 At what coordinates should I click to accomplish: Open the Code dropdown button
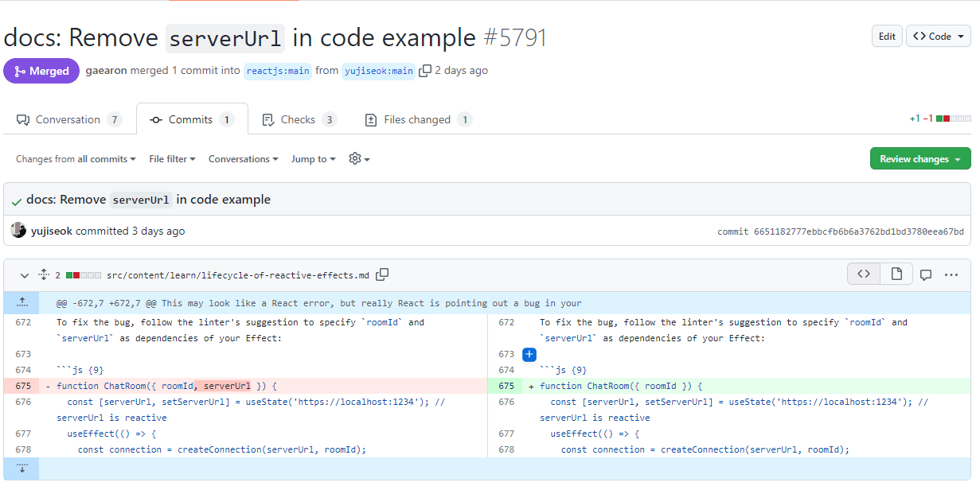click(x=938, y=36)
